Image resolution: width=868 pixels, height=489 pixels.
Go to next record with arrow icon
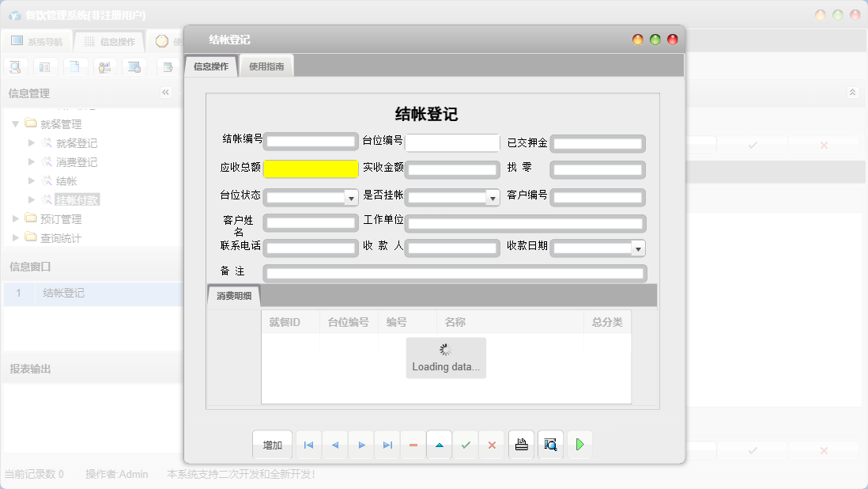pos(360,445)
